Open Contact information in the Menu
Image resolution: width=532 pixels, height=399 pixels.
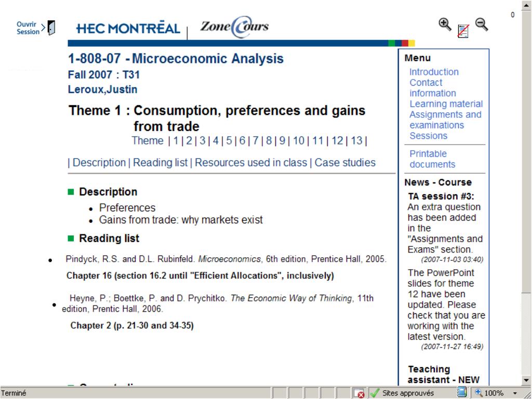click(x=433, y=88)
